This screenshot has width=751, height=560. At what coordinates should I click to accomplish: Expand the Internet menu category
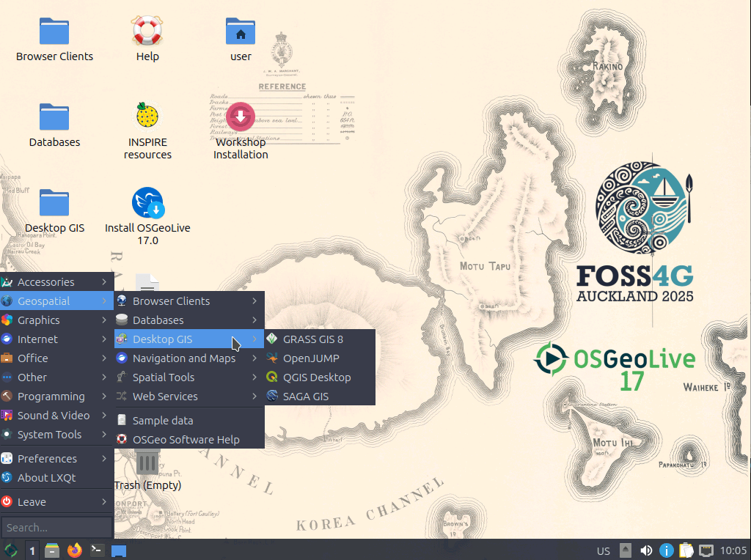(x=56, y=339)
